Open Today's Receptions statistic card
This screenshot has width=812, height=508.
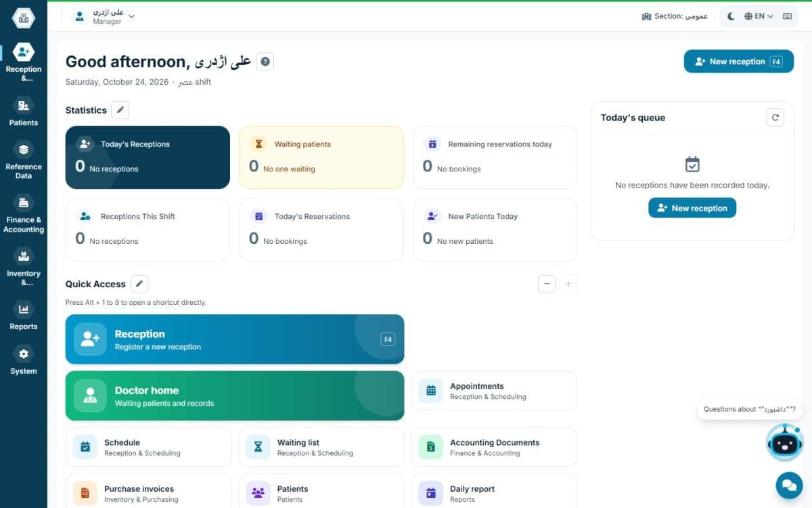pos(148,157)
